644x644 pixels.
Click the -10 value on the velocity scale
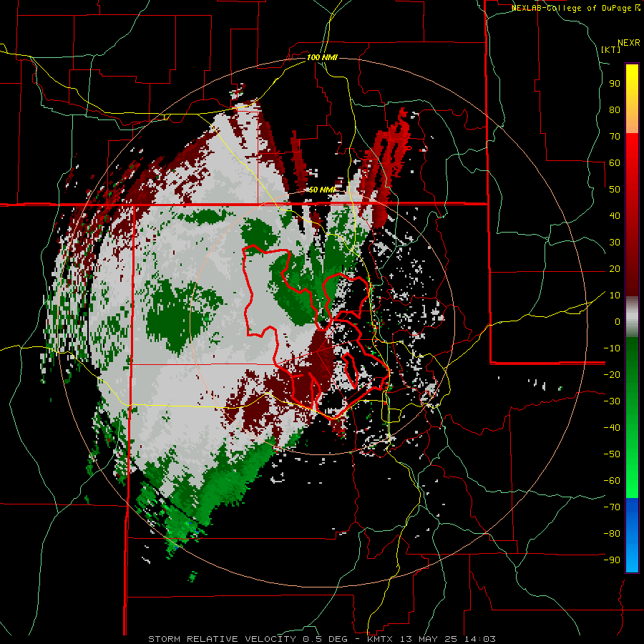click(612, 348)
